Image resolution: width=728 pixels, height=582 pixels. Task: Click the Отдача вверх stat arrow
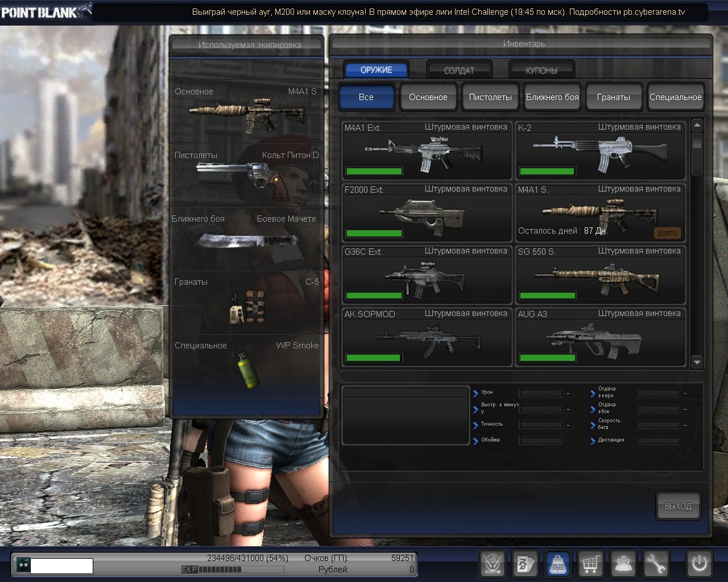coord(593,393)
